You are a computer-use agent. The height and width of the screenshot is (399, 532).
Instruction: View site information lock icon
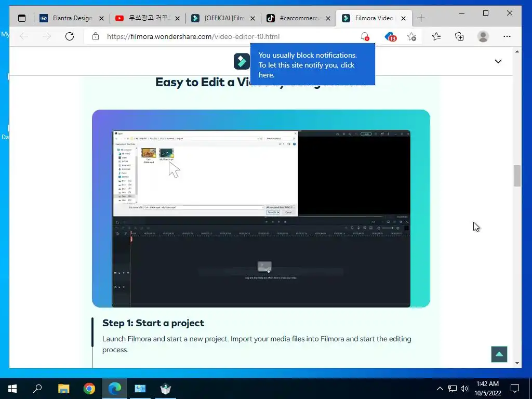[96, 36]
